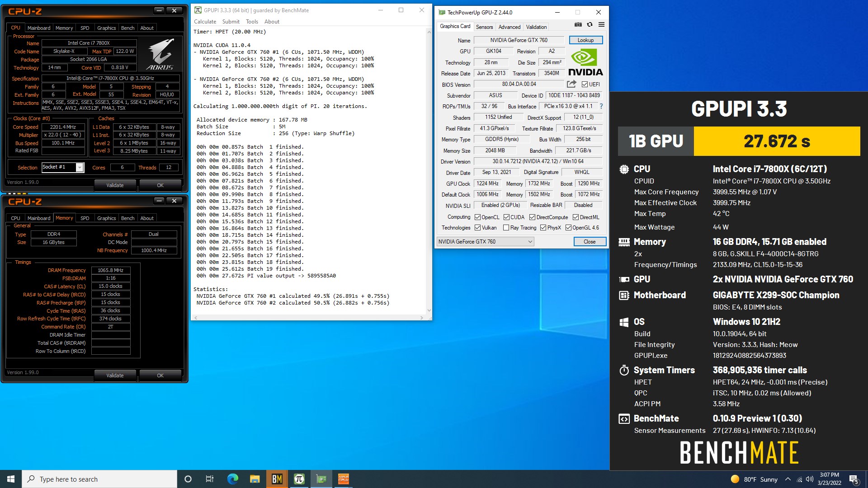Switch to GPU-Z taskbar icon

click(321, 479)
